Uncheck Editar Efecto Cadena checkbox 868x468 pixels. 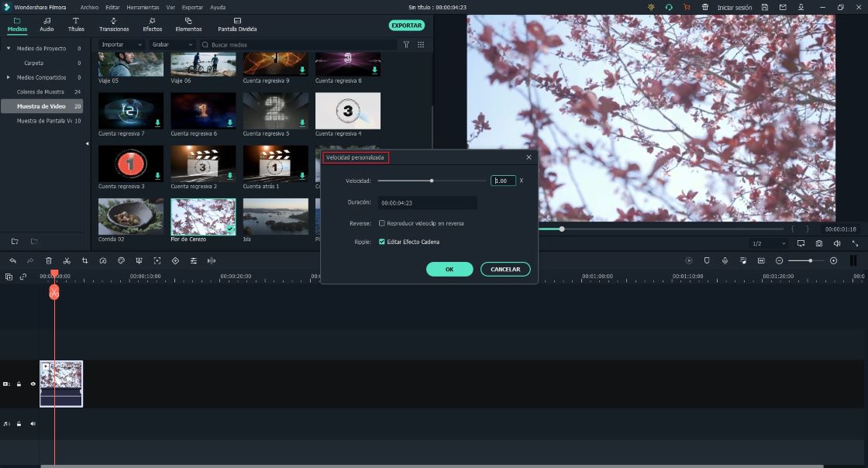382,242
